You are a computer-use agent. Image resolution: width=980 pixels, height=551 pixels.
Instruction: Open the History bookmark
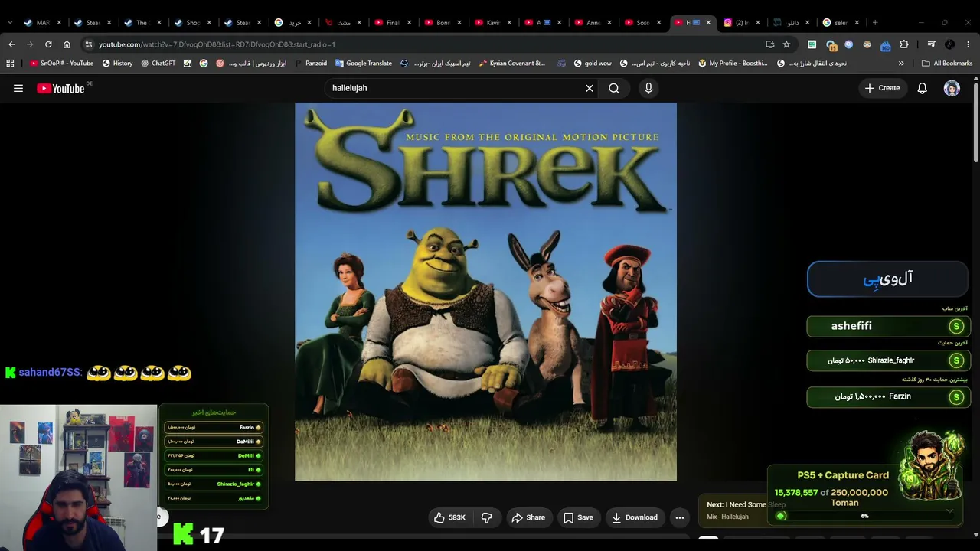pos(117,64)
